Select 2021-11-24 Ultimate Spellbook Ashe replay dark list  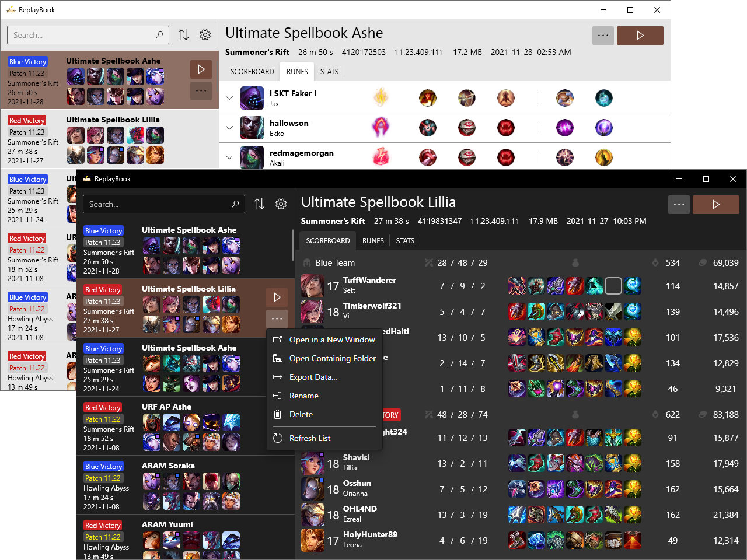point(185,367)
